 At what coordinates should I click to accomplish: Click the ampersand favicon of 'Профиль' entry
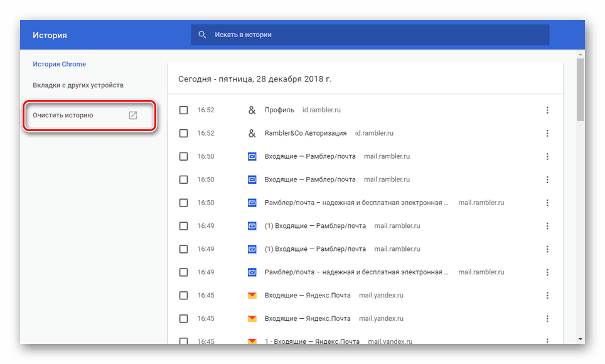coord(252,110)
